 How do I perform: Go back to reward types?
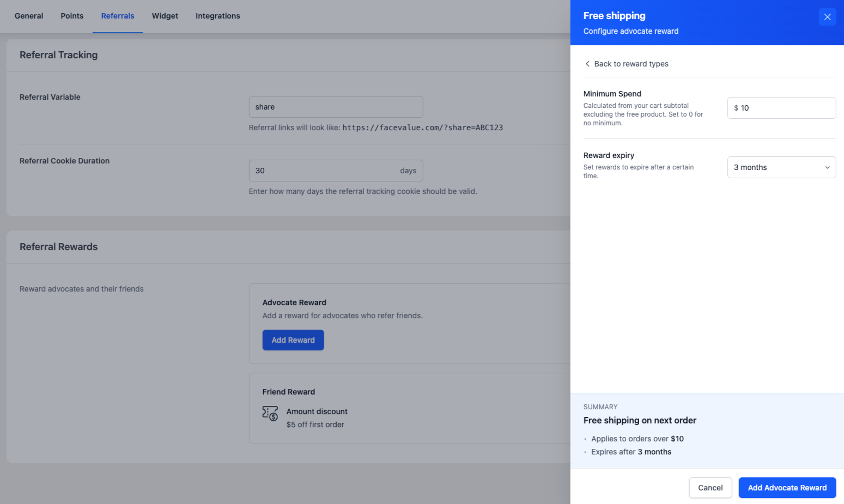click(x=631, y=64)
